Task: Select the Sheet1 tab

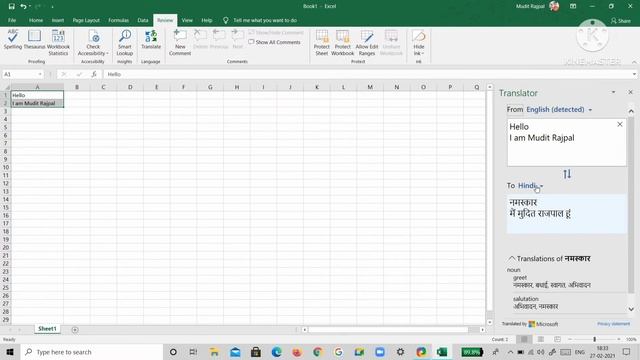Action: pyautogui.click(x=47, y=329)
